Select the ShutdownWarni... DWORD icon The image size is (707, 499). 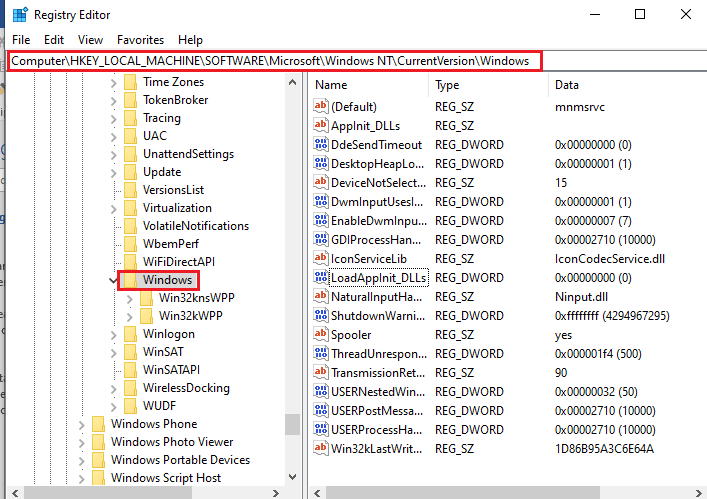point(321,316)
